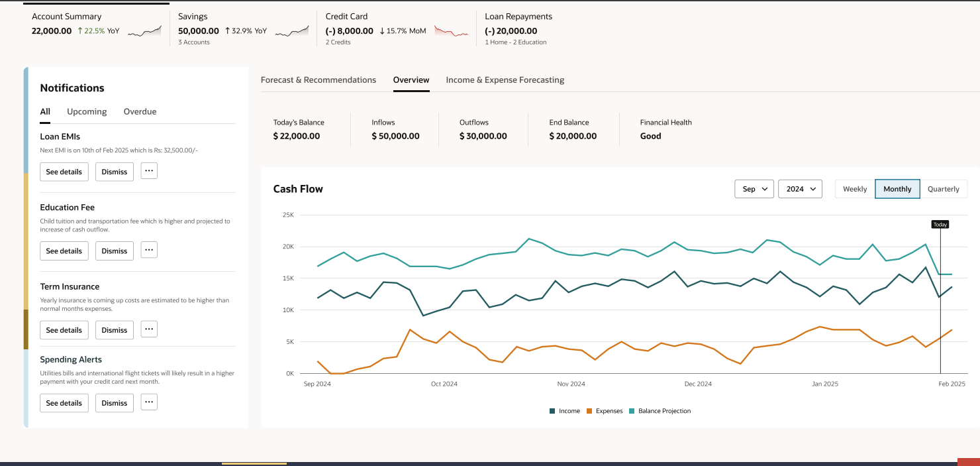
Task: Click the Savings sparkline chart
Action: pos(292,31)
